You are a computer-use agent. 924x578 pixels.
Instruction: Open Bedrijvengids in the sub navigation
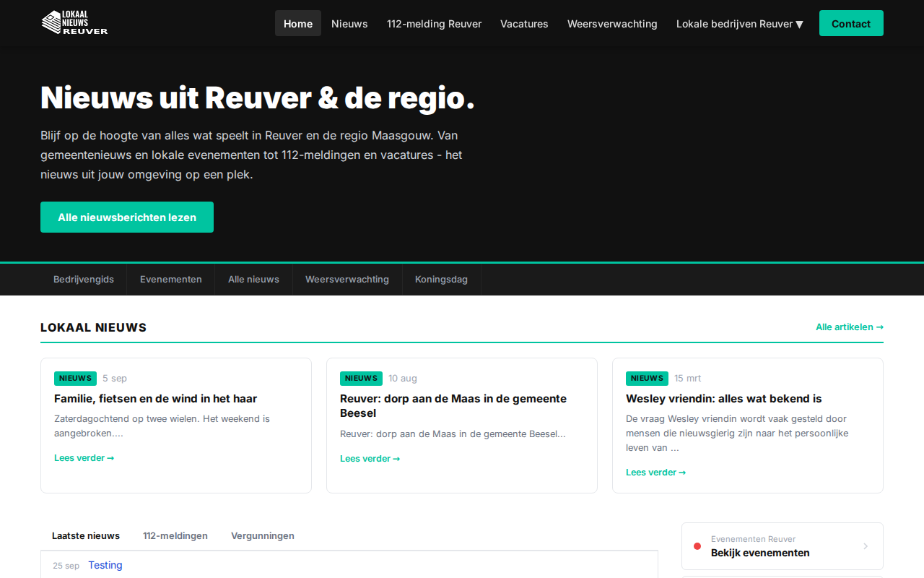tap(84, 279)
